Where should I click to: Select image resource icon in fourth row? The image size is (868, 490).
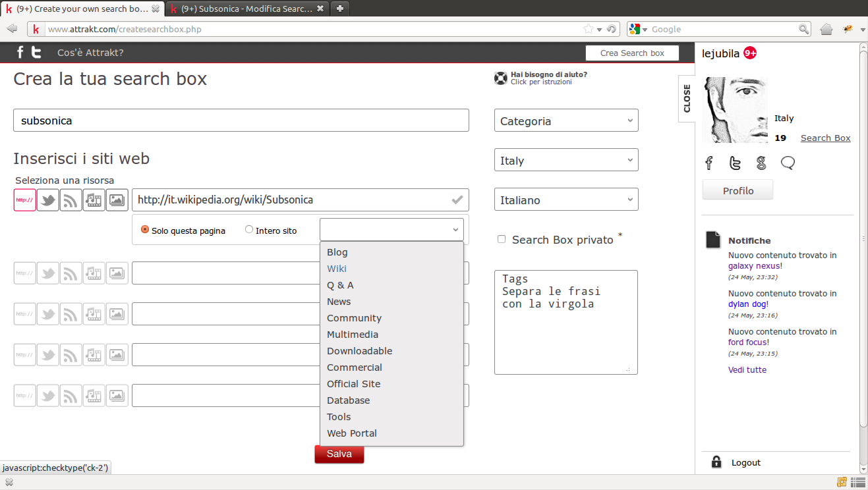[x=117, y=354]
